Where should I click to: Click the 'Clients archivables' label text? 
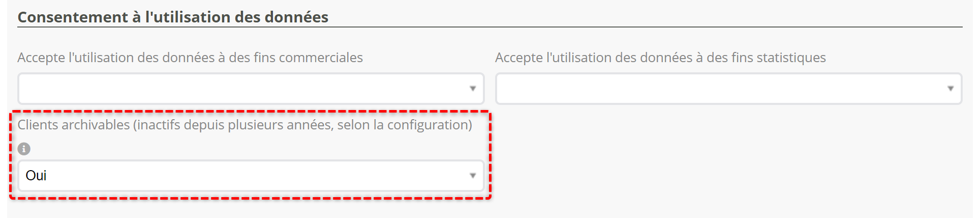[x=74, y=125]
